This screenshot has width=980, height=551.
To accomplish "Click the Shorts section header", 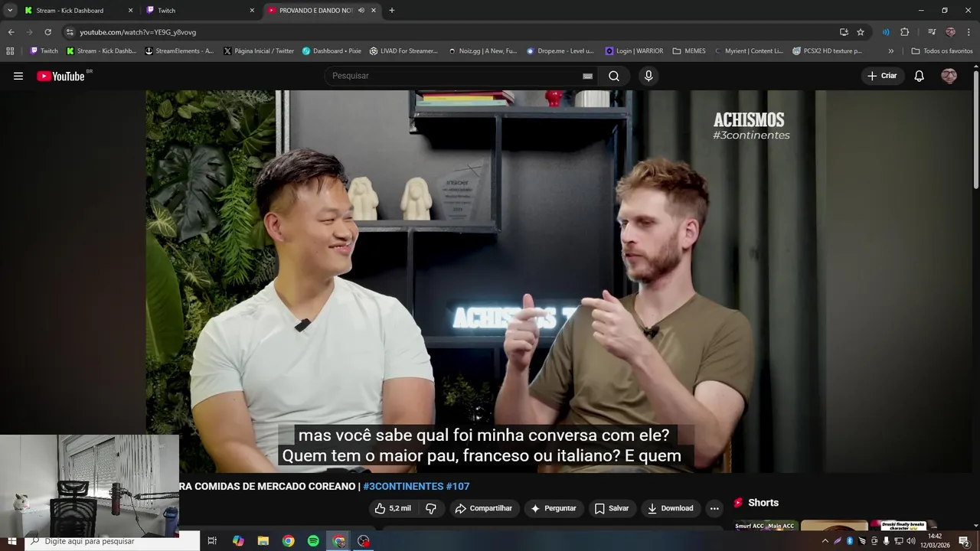I will pos(756,503).
